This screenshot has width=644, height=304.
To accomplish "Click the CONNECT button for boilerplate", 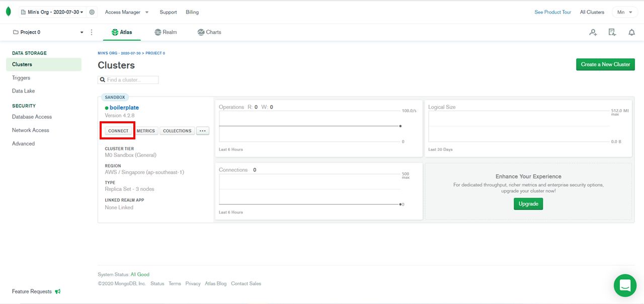I will (x=119, y=131).
